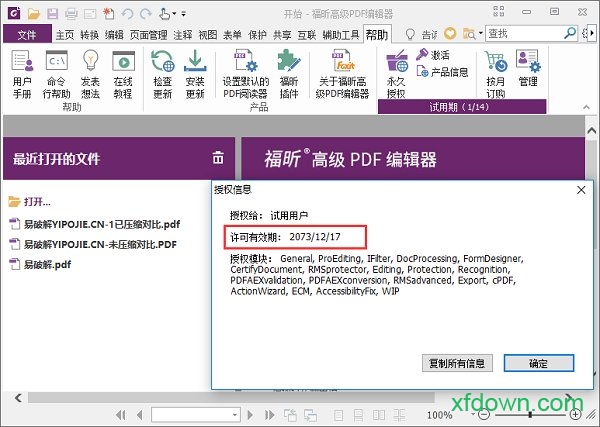
Task: Click the redo arrow in title bar
Action: coord(145,14)
